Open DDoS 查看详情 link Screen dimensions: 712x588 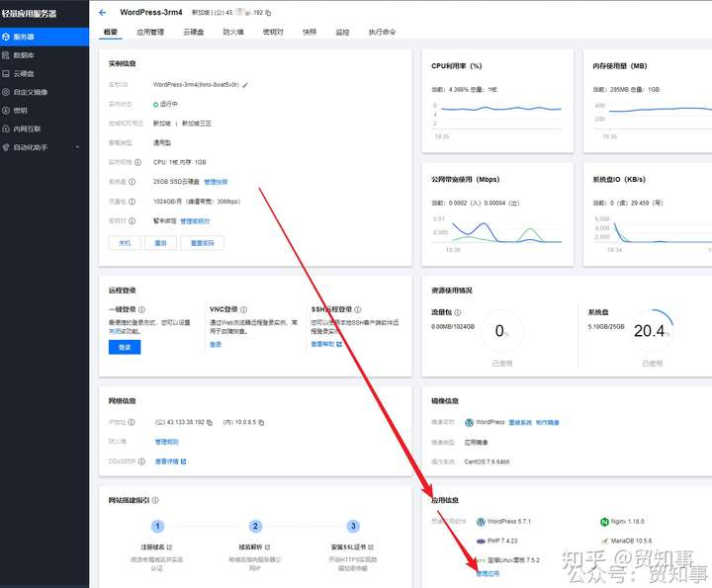[x=171, y=462]
